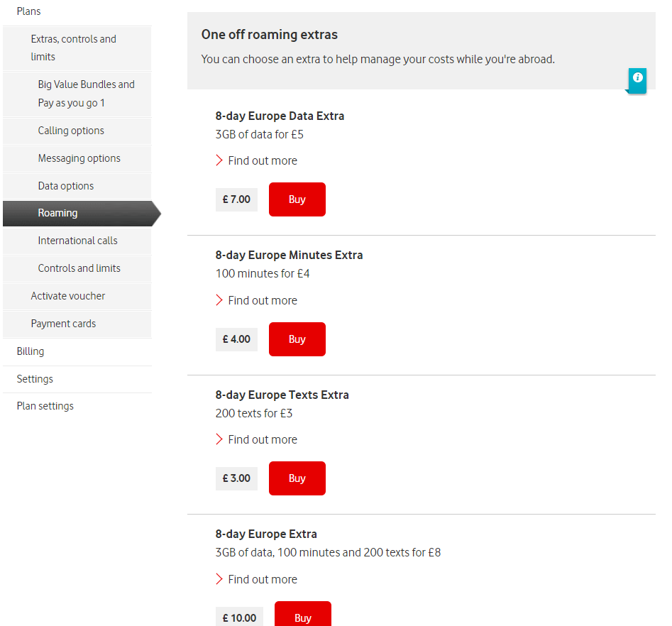Open Extras, controls and limits section
The image size is (672, 626).
tap(73, 48)
